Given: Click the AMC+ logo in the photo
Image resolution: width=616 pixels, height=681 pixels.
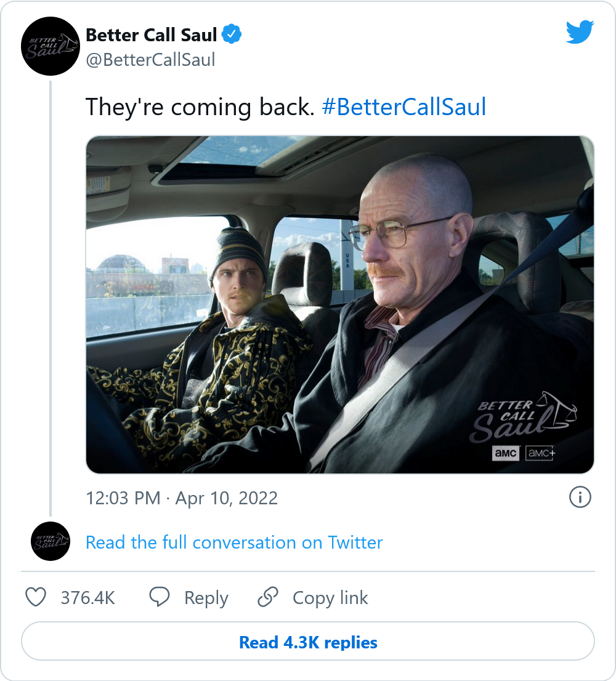Looking at the screenshot, I should tap(540, 453).
